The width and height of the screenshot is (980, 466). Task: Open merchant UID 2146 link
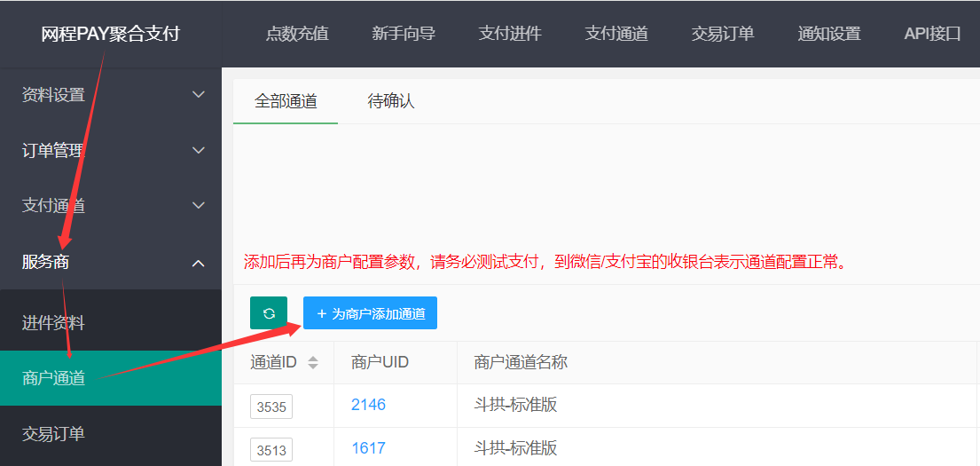(x=368, y=405)
